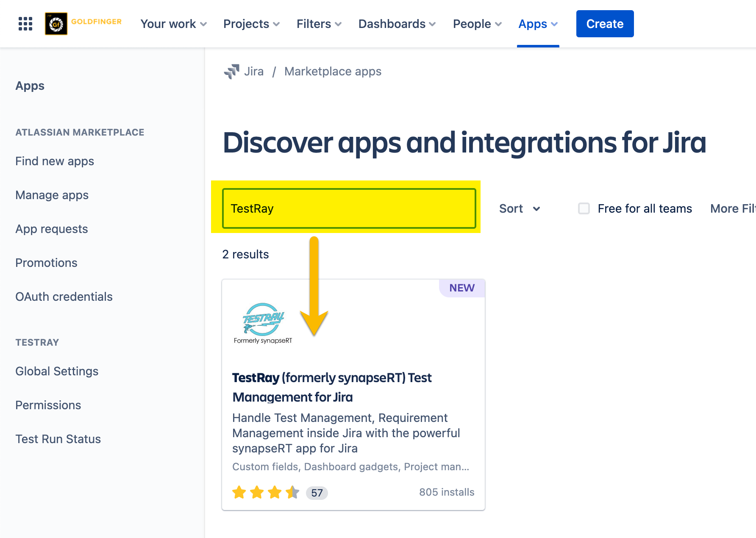Open the app switcher grid icon
This screenshot has width=756, height=538.
pyautogui.click(x=25, y=24)
